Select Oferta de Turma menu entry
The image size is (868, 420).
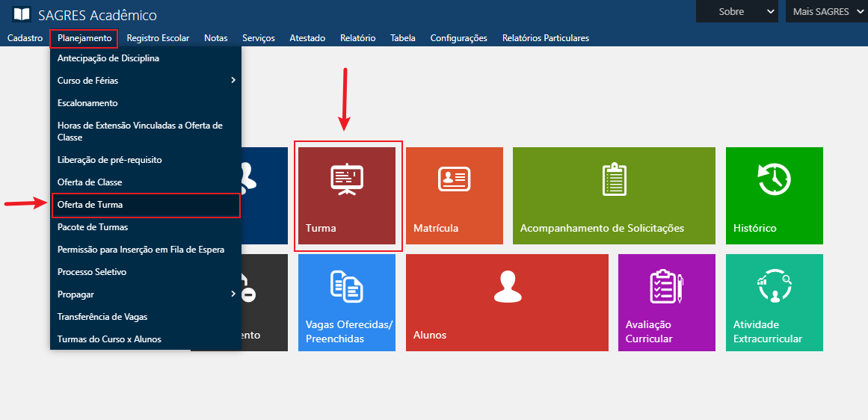[146, 205]
